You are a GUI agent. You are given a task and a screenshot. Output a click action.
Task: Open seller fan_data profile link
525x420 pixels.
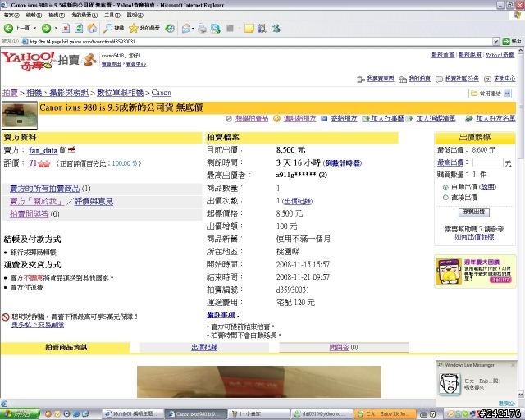43,150
